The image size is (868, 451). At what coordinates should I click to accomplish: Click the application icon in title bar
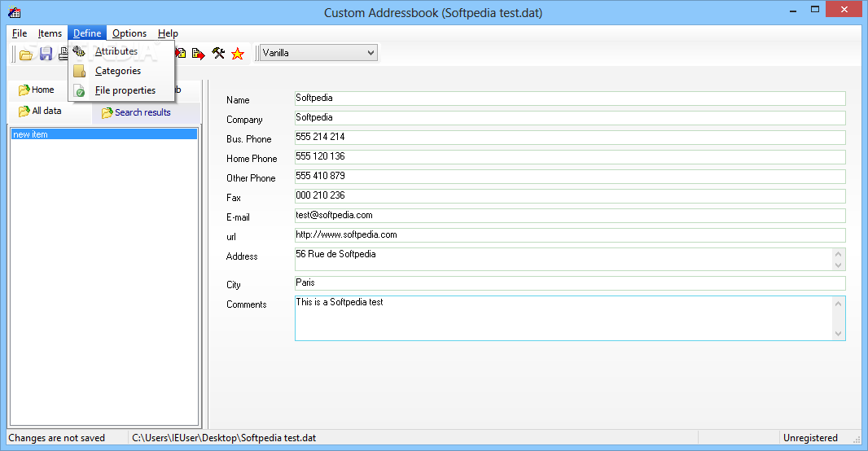15,12
